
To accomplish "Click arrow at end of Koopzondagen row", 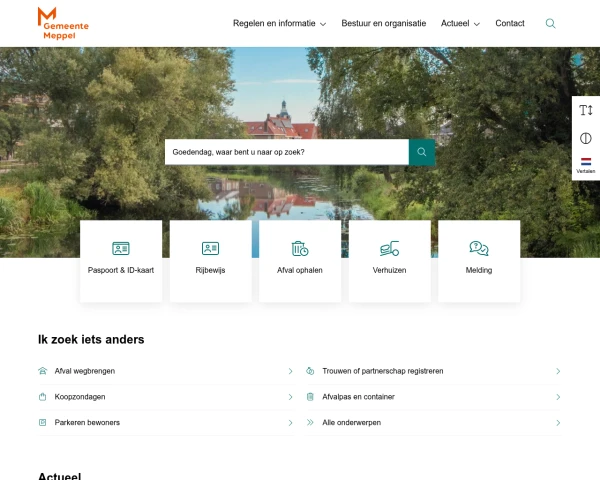I will tap(290, 397).
